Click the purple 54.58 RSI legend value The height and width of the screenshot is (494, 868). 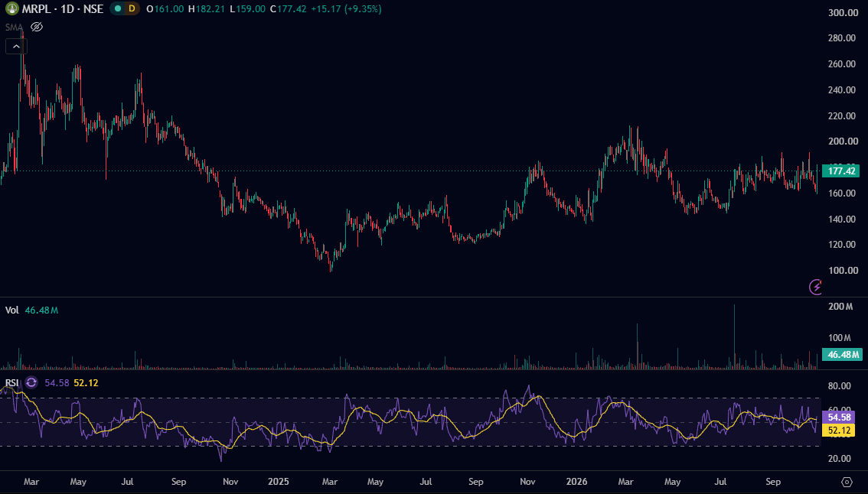coord(57,383)
